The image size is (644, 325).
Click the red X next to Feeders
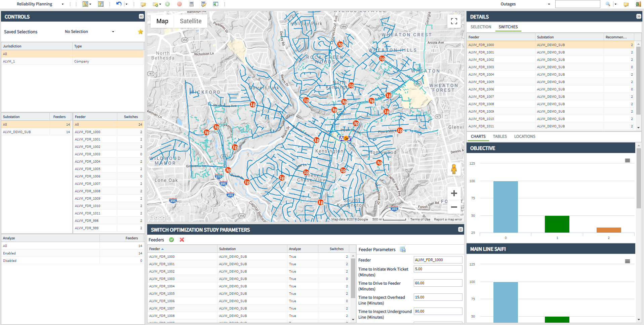[x=182, y=240]
